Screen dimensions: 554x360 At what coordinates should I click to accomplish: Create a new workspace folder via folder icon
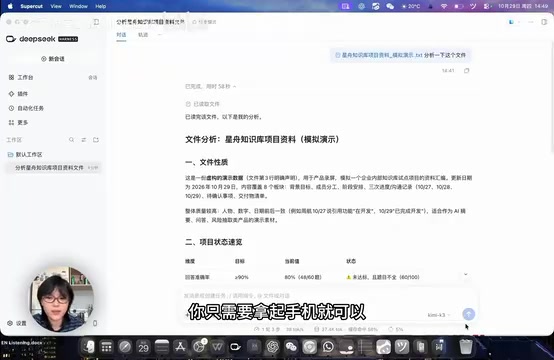click(x=96, y=140)
